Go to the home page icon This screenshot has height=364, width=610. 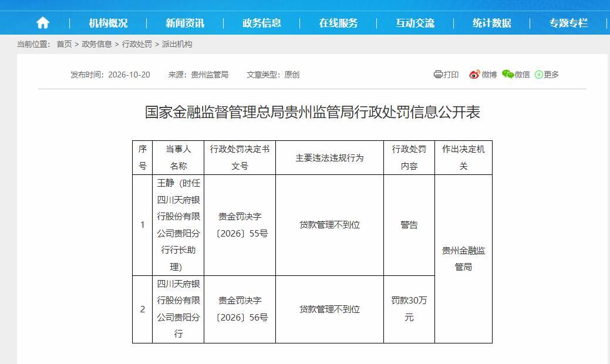point(43,23)
